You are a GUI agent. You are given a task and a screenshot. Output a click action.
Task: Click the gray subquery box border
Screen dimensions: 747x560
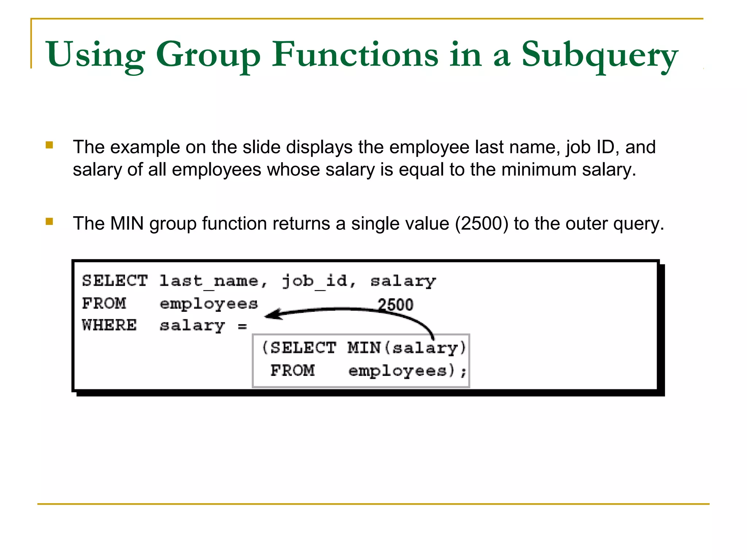[x=253, y=361]
